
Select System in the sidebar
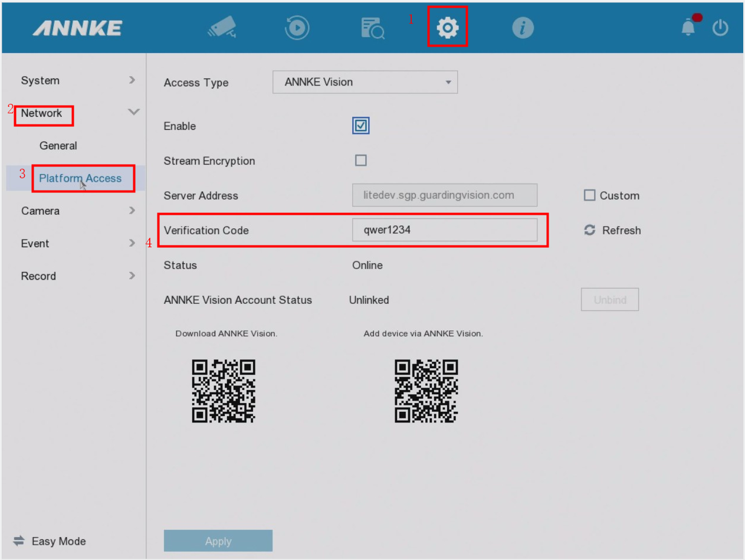40,80
